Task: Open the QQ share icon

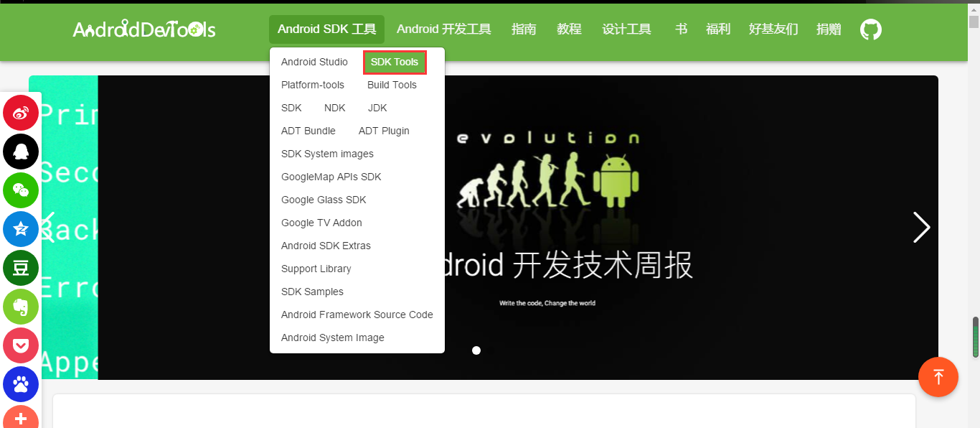Action: tap(21, 152)
